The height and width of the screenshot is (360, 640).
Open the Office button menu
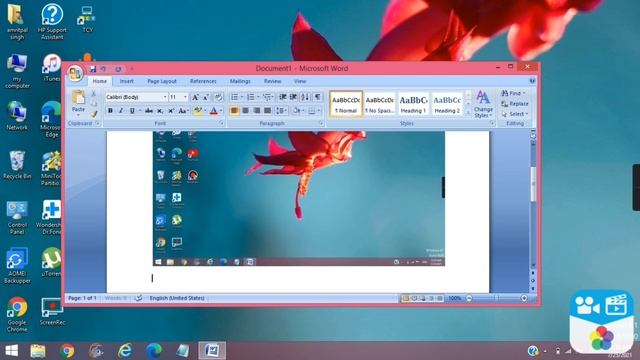click(x=76, y=73)
